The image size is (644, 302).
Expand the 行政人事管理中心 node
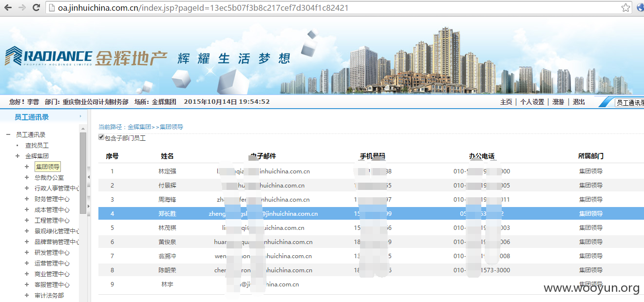click(27, 188)
